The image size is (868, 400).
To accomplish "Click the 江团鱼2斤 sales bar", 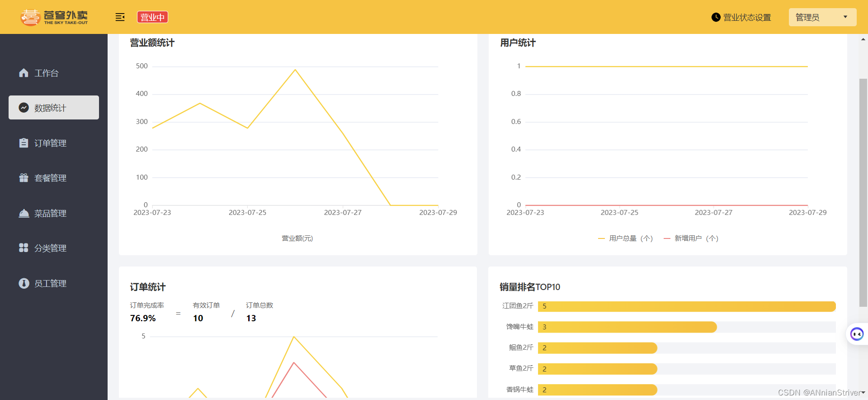I will click(x=687, y=306).
